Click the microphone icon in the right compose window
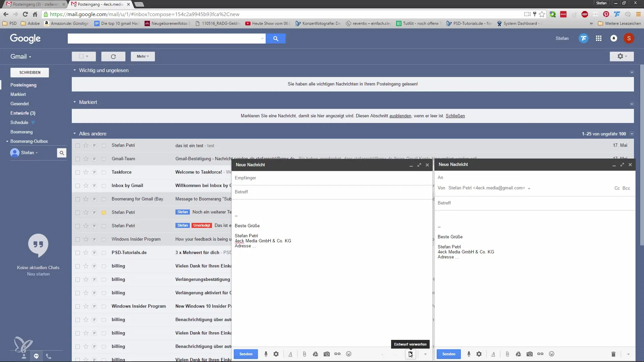The image size is (644, 362). click(469, 354)
